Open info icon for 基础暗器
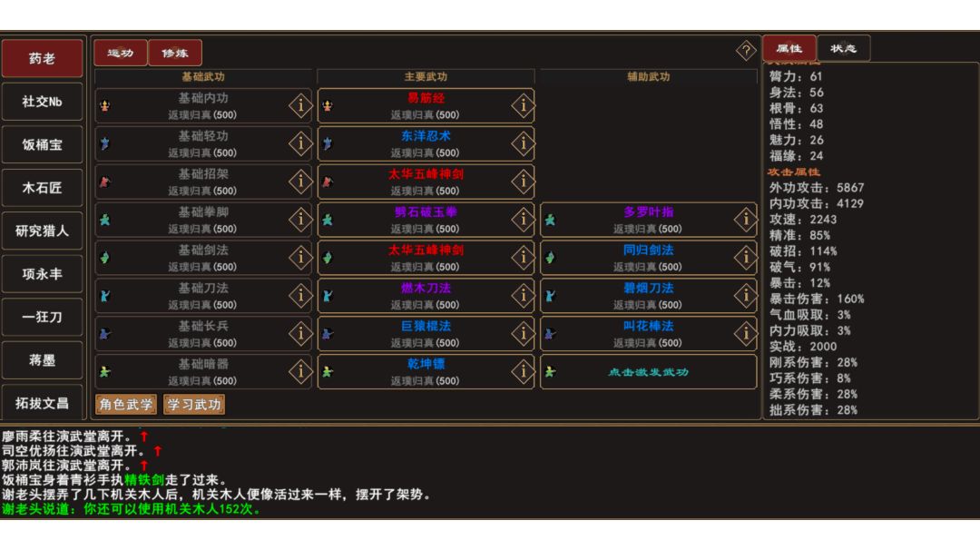 point(300,372)
